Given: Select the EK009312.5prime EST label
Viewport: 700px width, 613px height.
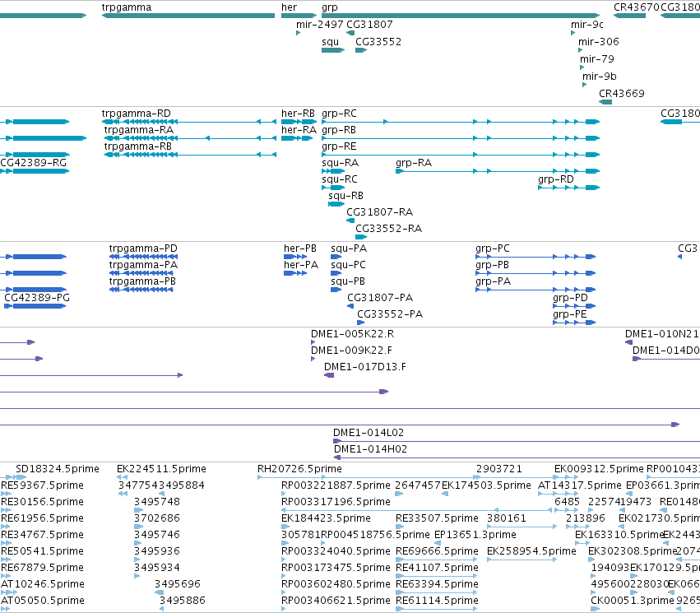Looking at the screenshot, I should (599, 469).
